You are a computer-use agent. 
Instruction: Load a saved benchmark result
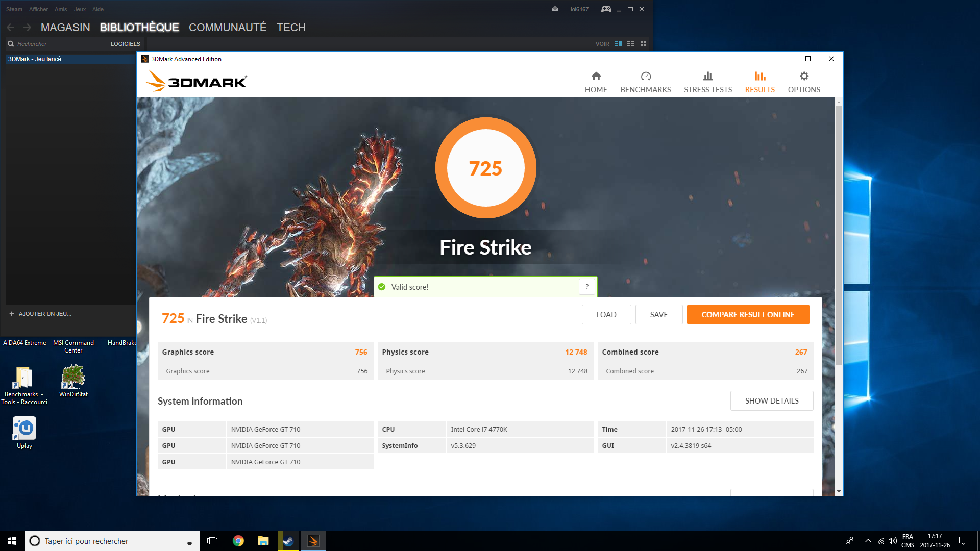click(606, 314)
